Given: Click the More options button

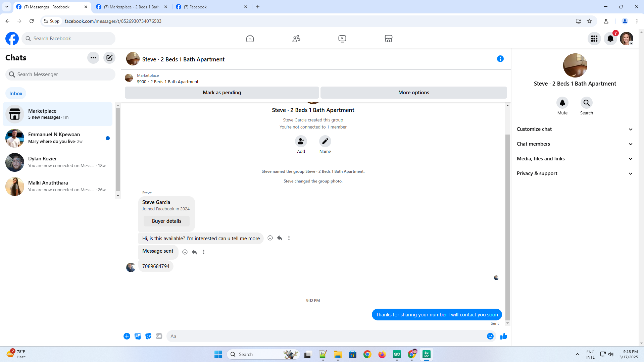Looking at the screenshot, I should tap(414, 93).
